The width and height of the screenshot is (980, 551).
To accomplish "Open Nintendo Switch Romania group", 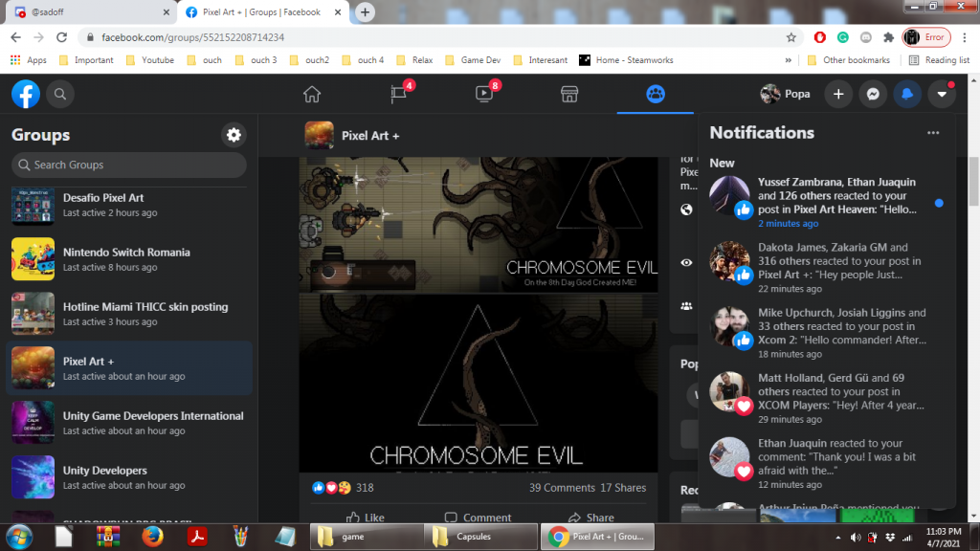I will coord(129,259).
